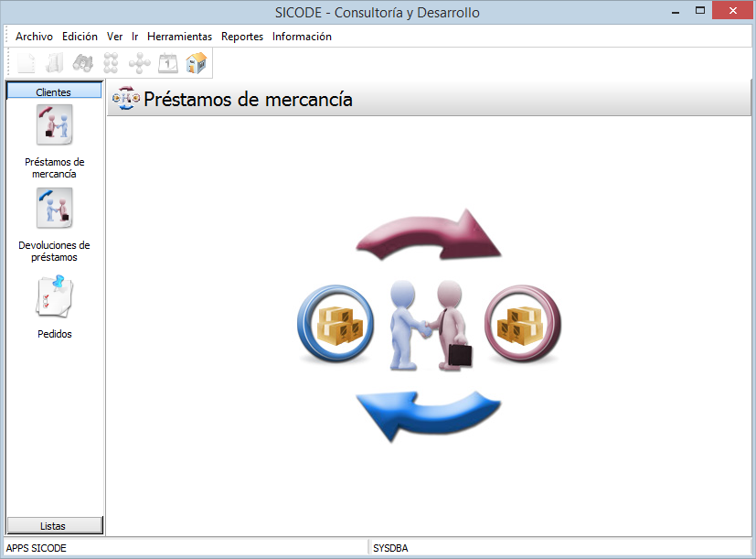Click the six-dot grid toolbar icon

112,63
